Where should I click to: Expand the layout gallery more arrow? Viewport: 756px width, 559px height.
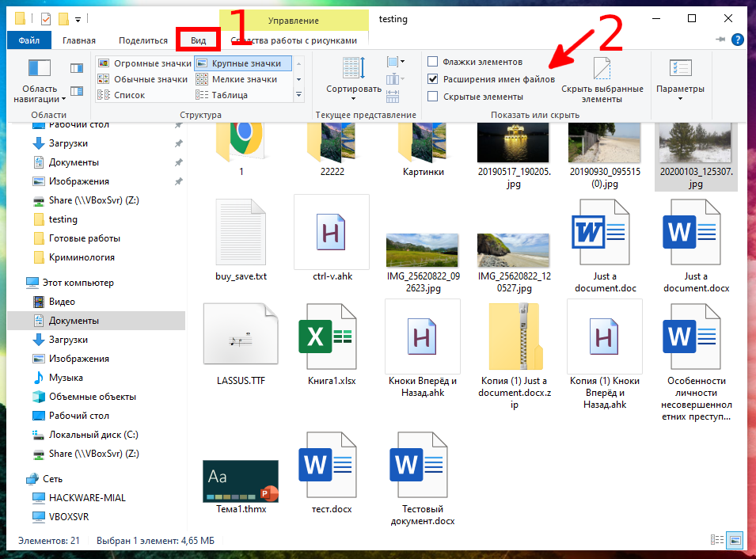(x=299, y=95)
